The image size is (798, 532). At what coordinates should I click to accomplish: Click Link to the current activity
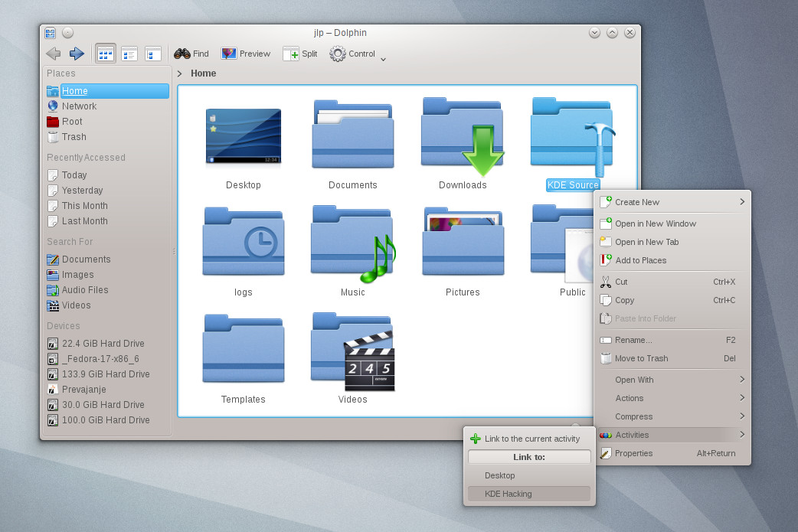529,439
